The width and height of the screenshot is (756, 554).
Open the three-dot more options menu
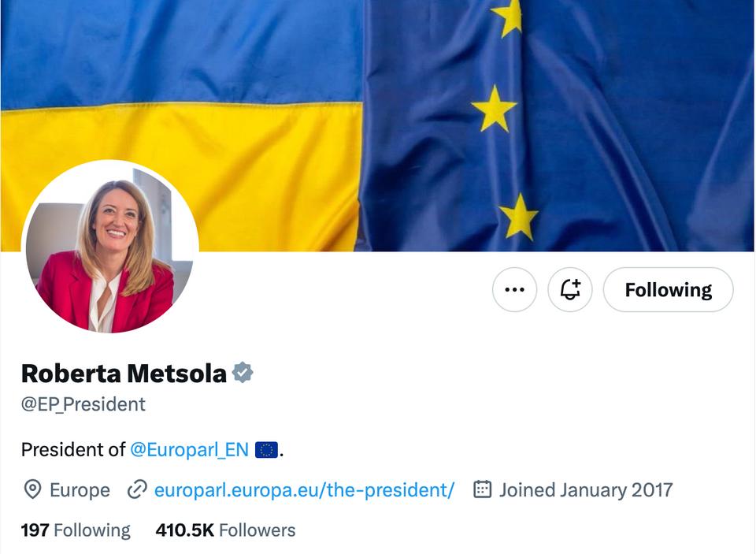click(x=514, y=289)
